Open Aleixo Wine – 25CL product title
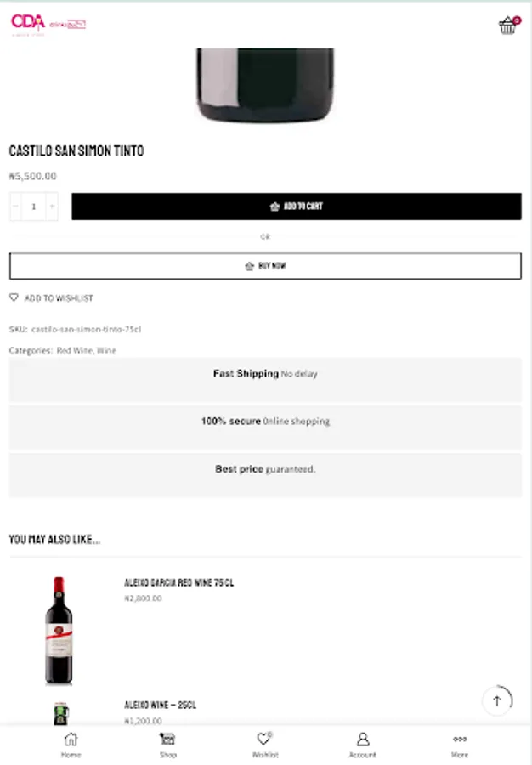The width and height of the screenshot is (532, 765). pos(160,705)
